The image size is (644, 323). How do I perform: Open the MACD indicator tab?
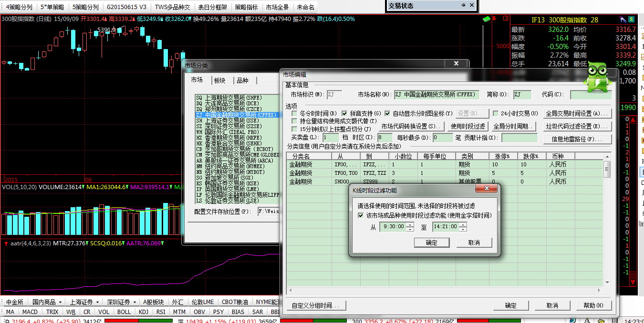click(x=30, y=312)
